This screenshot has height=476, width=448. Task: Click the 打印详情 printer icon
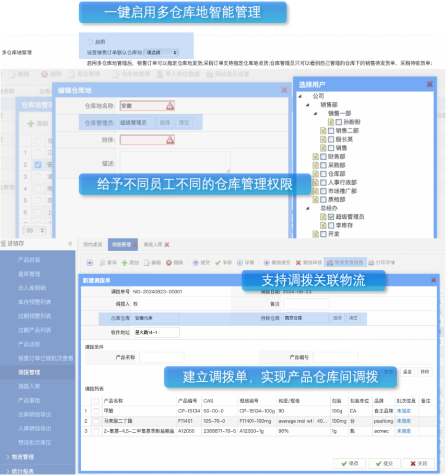point(371,263)
